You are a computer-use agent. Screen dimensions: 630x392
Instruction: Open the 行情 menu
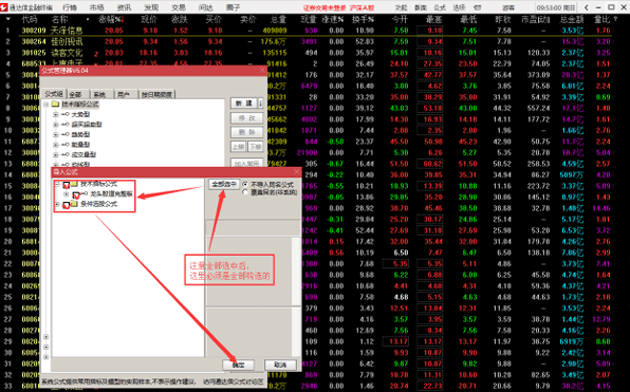[x=70, y=7]
